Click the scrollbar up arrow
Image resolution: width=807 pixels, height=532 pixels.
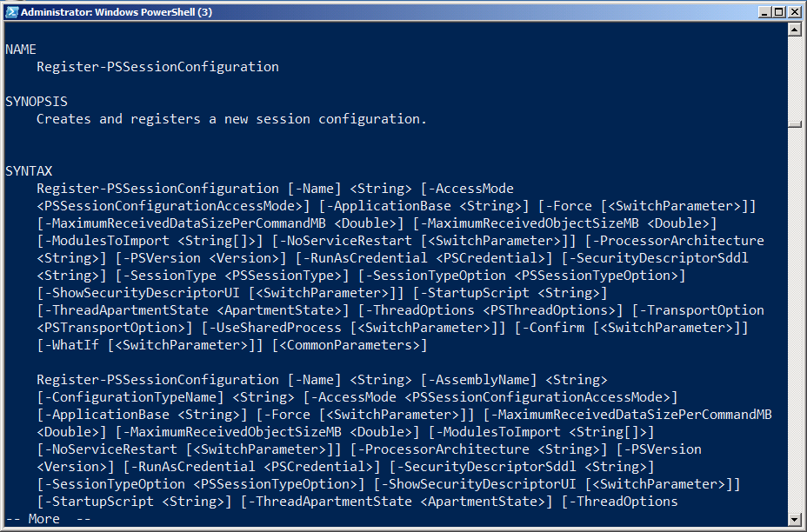(794, 30)
